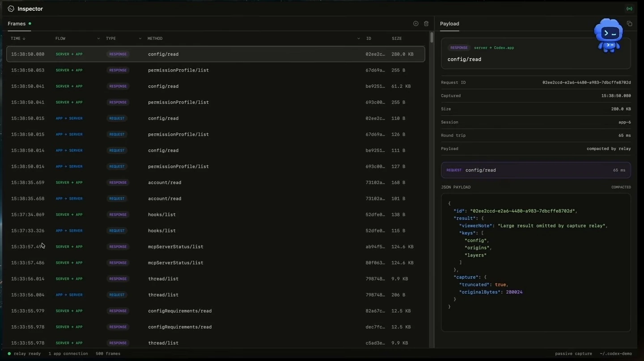Select the 15:33:55.979 configRequirements/read row

pos(216,311)
